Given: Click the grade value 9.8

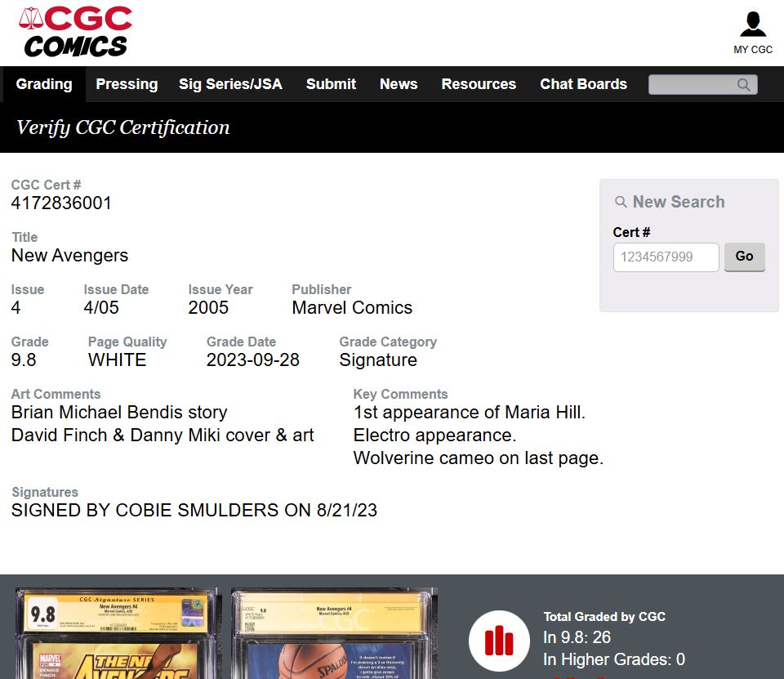Looking at the screenshot, I should click(x=24, y=360).
